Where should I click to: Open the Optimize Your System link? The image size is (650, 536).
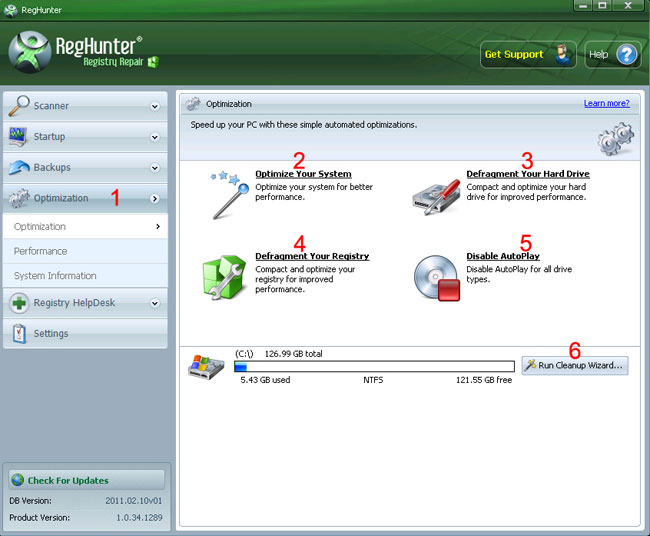coord(303,174)
